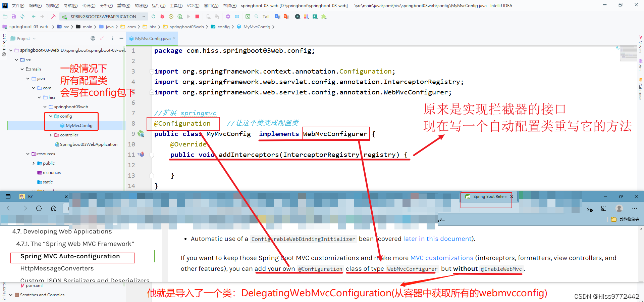Fold the addInterceptors method on line 11
The image size is (644, 302).
(x=152, y=155)
